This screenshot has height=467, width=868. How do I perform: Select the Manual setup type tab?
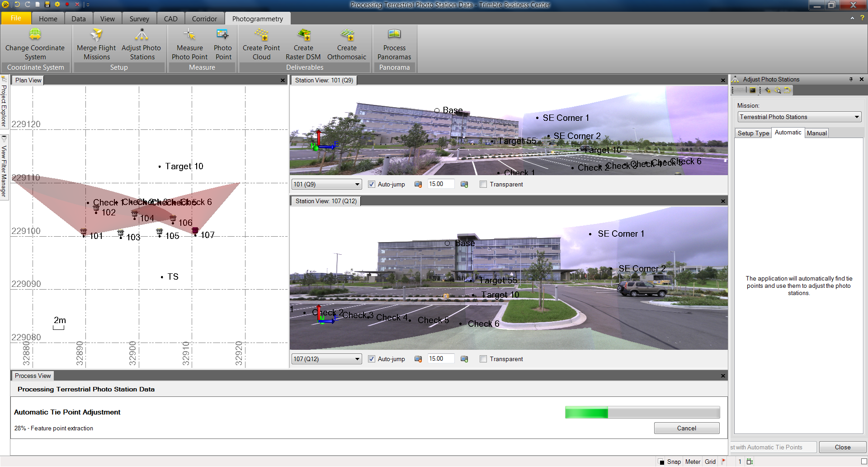[816, 133]
